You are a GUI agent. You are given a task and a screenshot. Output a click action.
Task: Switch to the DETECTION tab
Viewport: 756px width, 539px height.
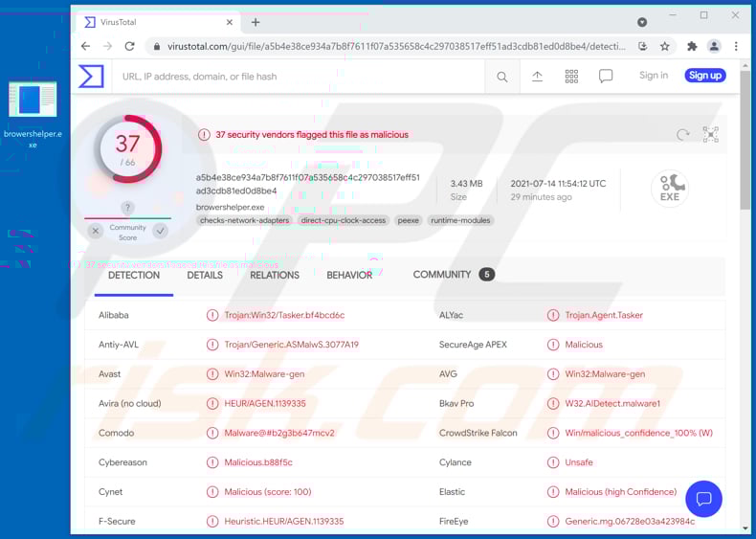pyautogui.click(x=134, y=276)
